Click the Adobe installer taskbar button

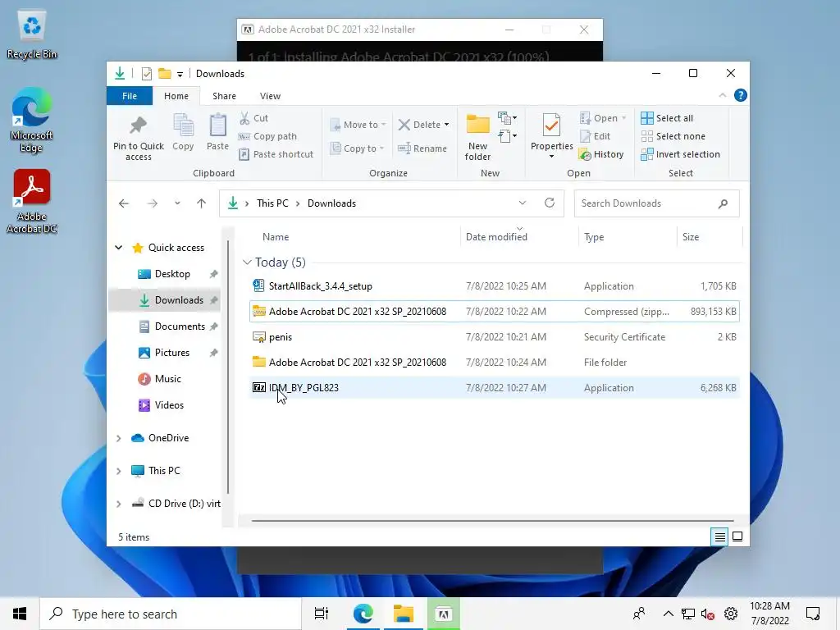[444, 614]
